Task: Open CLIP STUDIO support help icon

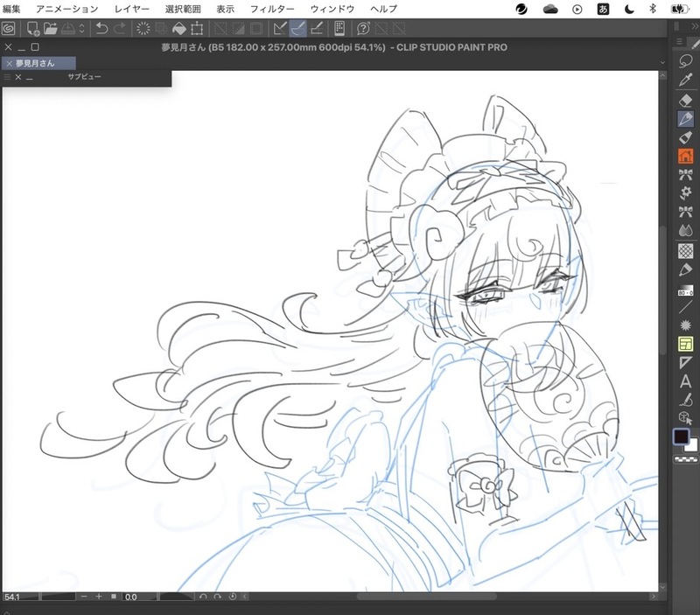Action: click(363, 29)
